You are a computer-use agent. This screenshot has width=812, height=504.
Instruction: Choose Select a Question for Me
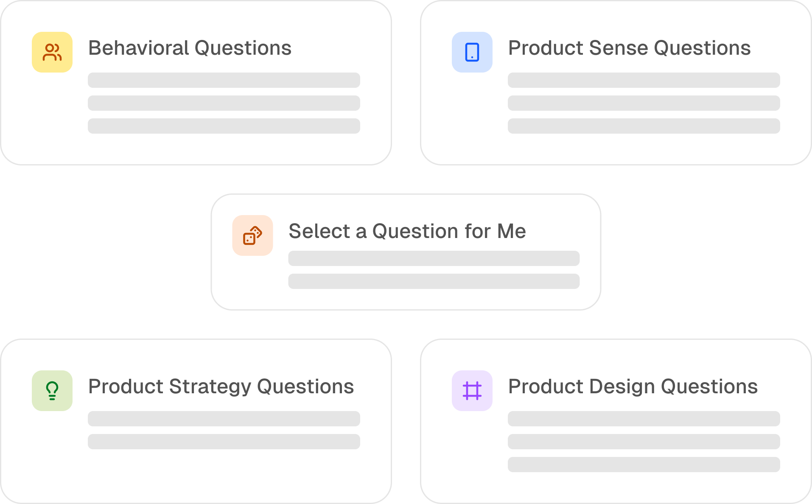pyautogui.click(x=407, y=231)
